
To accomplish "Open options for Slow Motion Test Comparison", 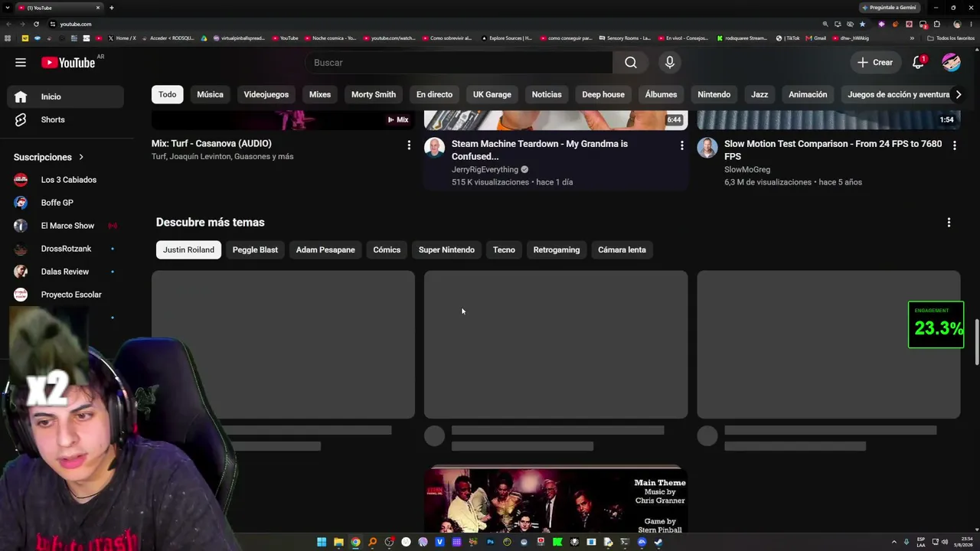I will pos(954,145).
